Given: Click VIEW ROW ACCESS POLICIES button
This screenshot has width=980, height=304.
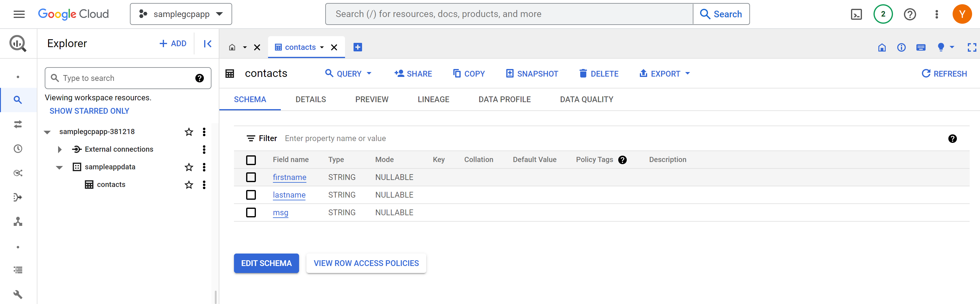Looking at the screenshot, I should coord(366,263).
